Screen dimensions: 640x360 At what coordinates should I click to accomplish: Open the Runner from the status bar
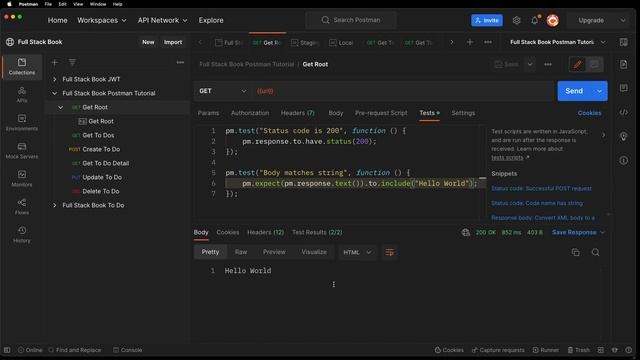click(x=546, y=350)
